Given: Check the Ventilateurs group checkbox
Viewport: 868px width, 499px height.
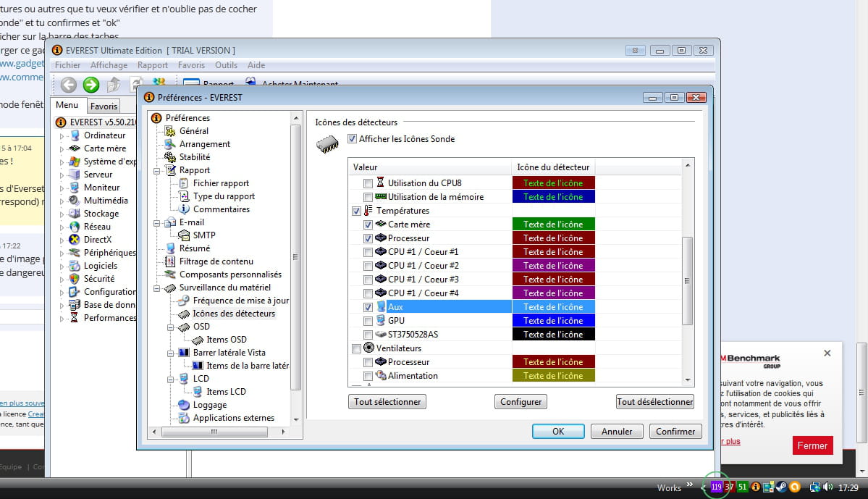Looking at the screenshot, I should point(356,348).
